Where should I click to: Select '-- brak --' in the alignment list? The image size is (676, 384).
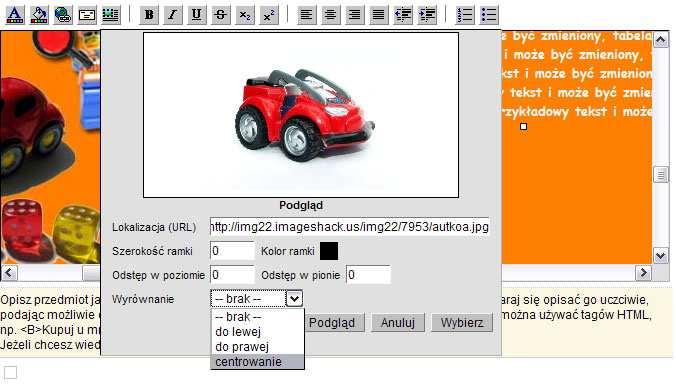pos(257,317)
